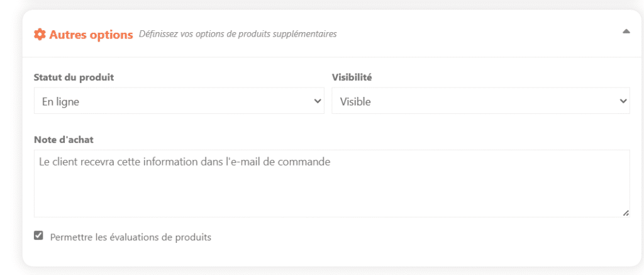Image resolution: width=644 pixels, height=275 pixels.
Task: Click the Autres options heading
Action: click(91, 35)
